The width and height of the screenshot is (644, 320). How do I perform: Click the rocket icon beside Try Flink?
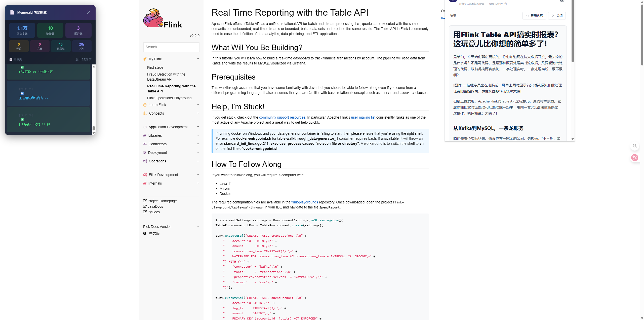point(145,59)
